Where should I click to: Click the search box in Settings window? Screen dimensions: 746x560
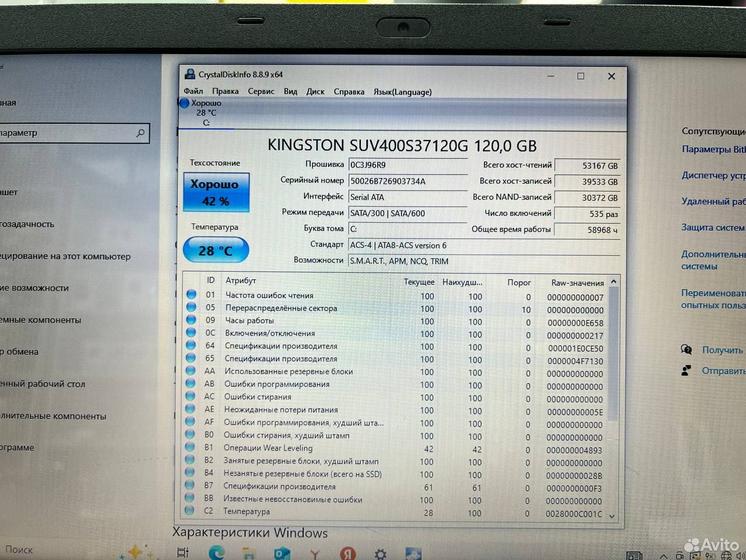(75, 133)
